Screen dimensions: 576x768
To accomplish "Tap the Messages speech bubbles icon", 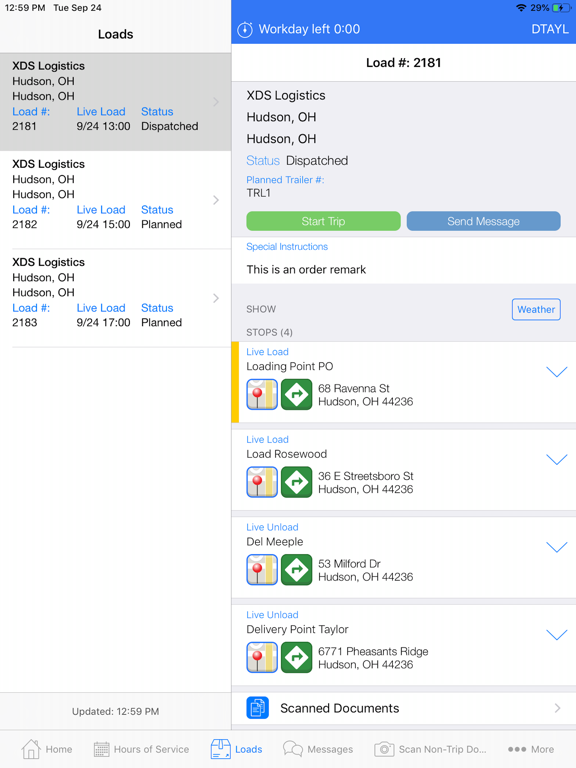I will tap(293, 749).
